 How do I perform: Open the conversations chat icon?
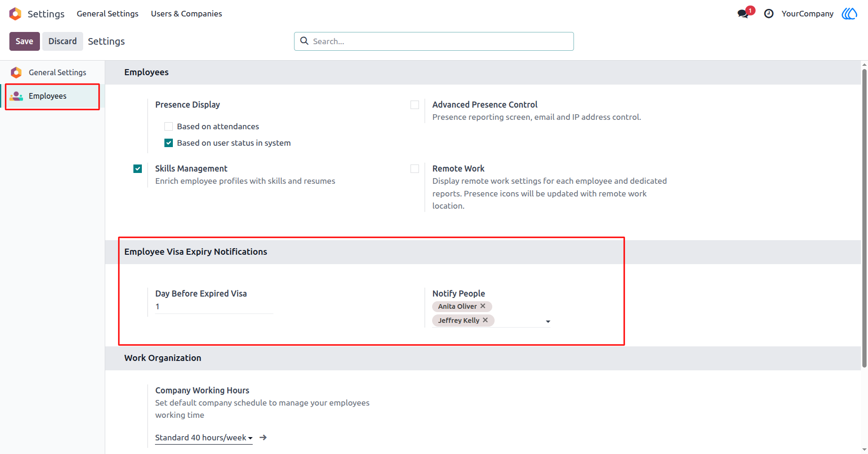pos(743,14)
